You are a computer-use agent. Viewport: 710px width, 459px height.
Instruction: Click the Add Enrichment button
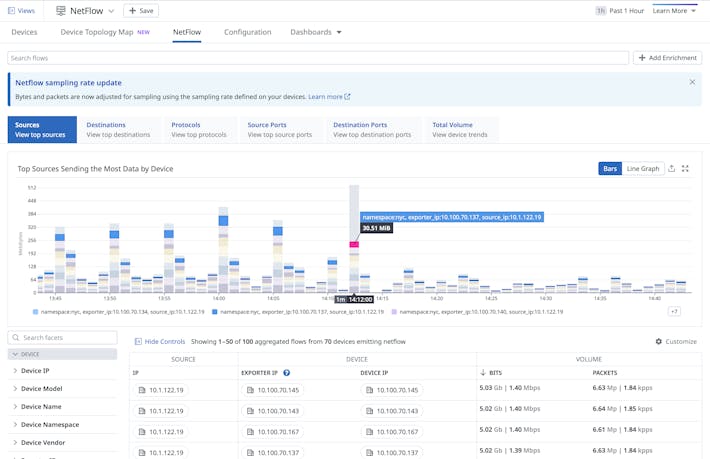tap(667, 58)
